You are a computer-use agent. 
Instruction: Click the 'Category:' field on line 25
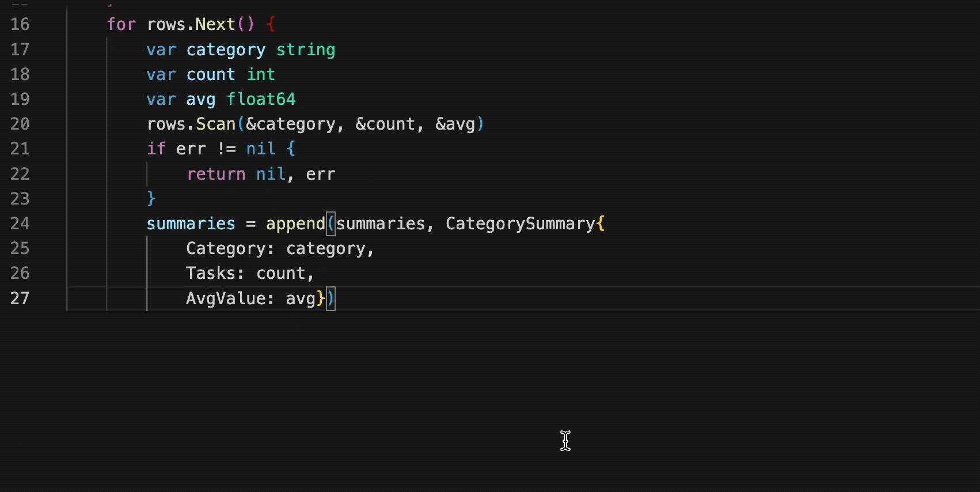[230, 248]
